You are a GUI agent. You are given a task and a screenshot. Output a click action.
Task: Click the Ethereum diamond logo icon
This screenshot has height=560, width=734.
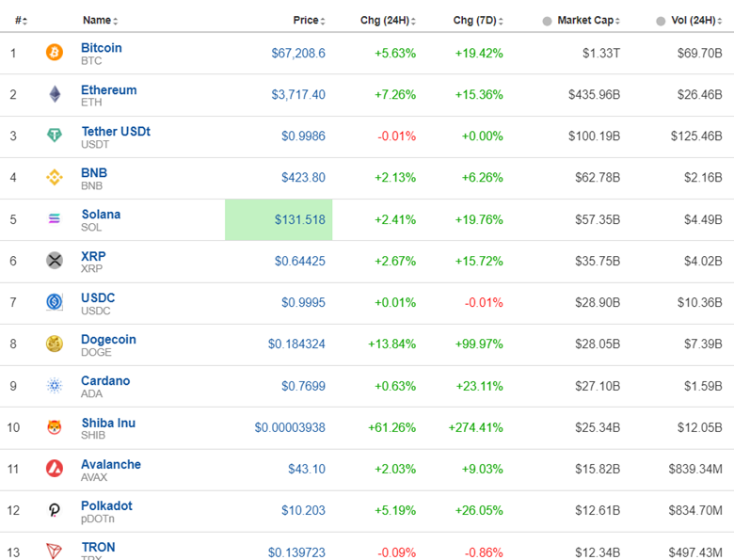click(x=55, y=94)
